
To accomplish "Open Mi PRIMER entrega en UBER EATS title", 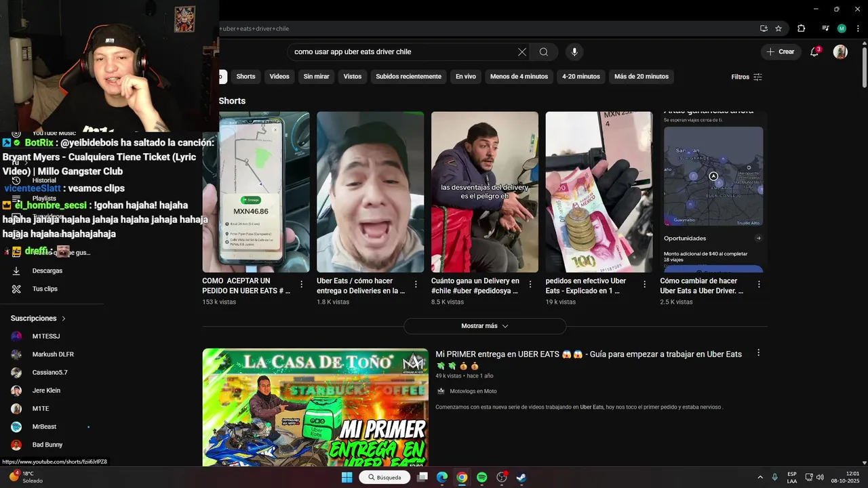I will click(589, 360).
